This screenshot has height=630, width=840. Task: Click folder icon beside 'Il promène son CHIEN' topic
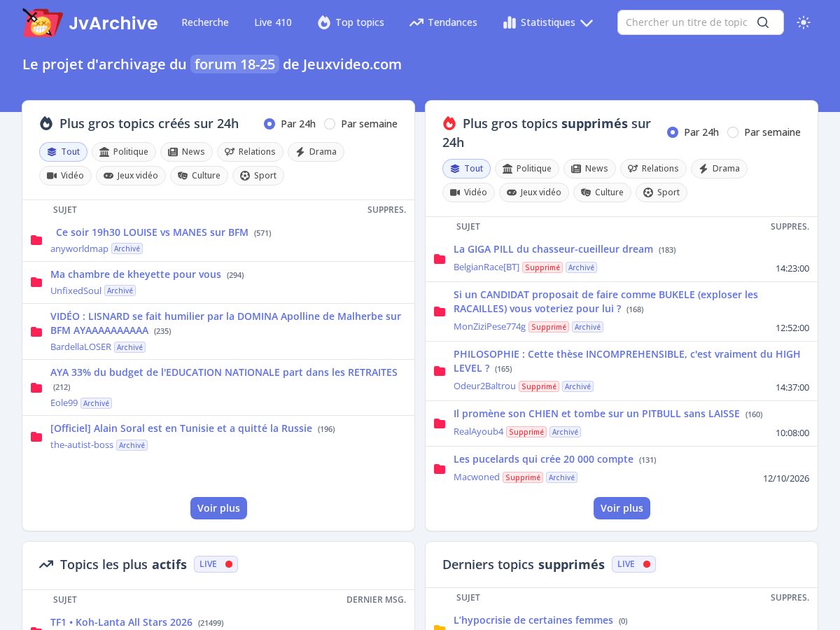pyautogui.click(x=440, y=423)
